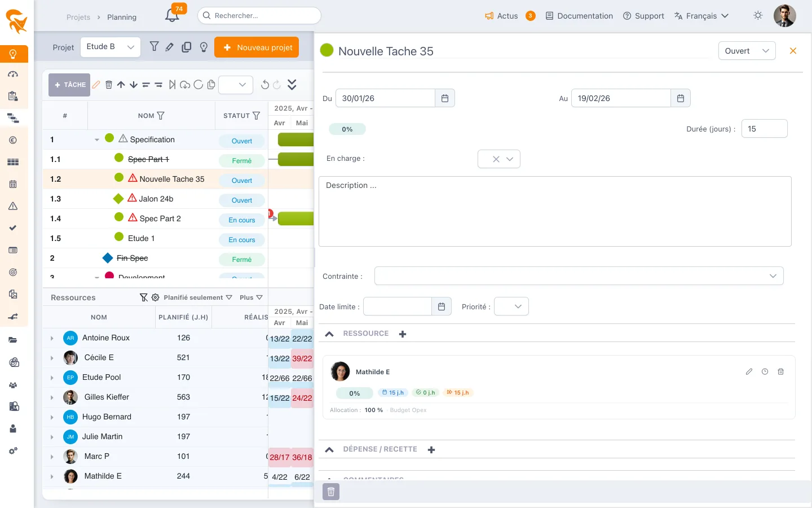Click the green color dot beside Nouvelle Tache 35 title
The height and width of the screenshot is (508, 812).
click(x=326, y=50)
